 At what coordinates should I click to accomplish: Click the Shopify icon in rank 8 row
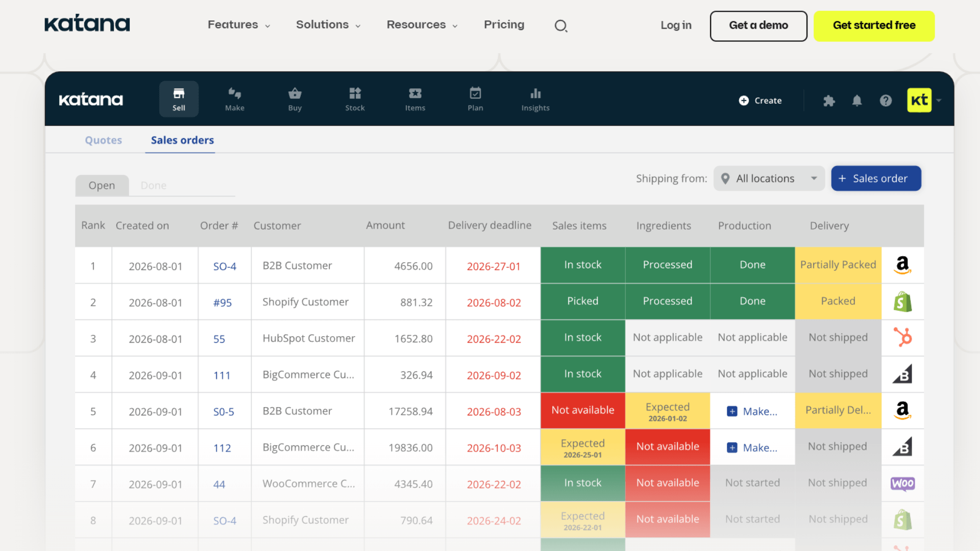click(902, 519)
